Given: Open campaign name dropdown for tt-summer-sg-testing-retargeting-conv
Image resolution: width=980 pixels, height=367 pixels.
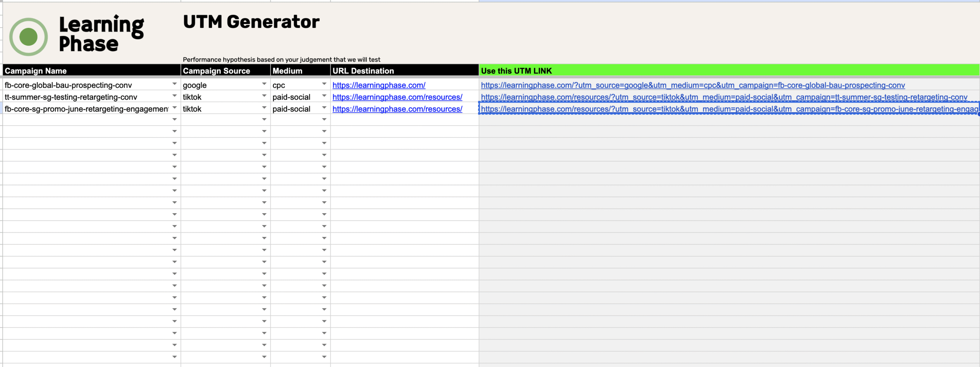Looking at the screenshot, I should 175,96.
